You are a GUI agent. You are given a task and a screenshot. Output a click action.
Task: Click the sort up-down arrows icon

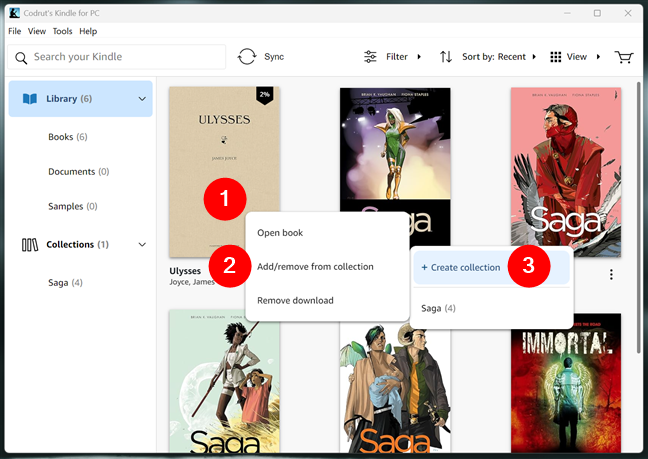[x=446, y=57]
